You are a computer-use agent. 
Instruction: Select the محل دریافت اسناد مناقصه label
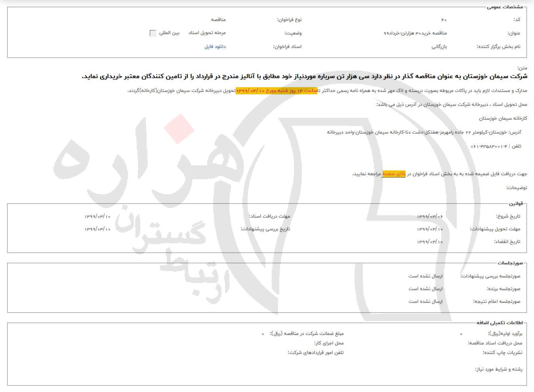coord(495,343)
